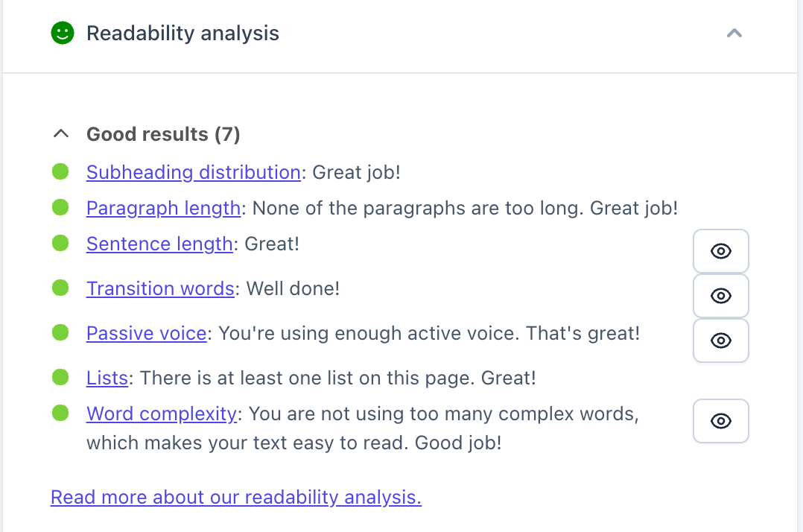Open the Subheading distribution link

click(x=193, y=172)
